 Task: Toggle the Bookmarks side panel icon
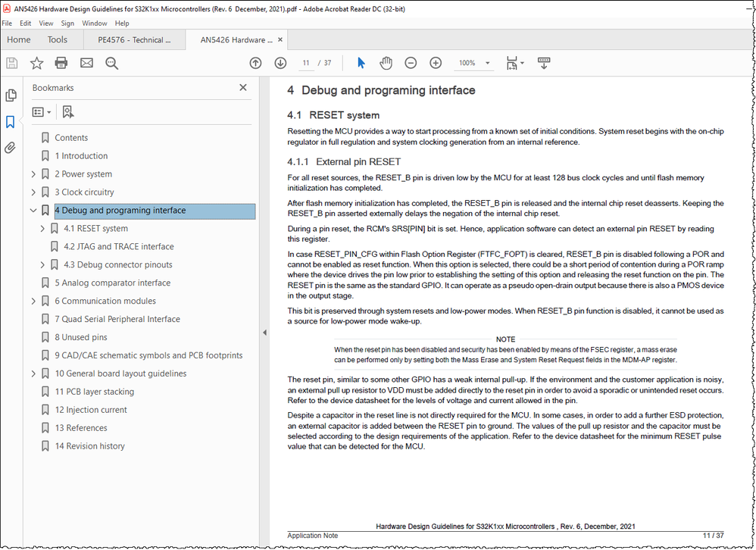(x=11, y=121)
